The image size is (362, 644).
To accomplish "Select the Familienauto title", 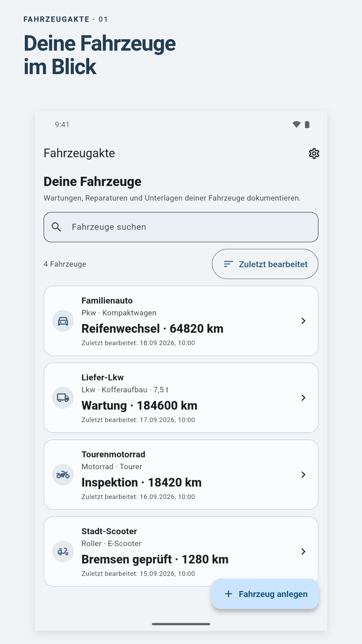I will (107, 301).
